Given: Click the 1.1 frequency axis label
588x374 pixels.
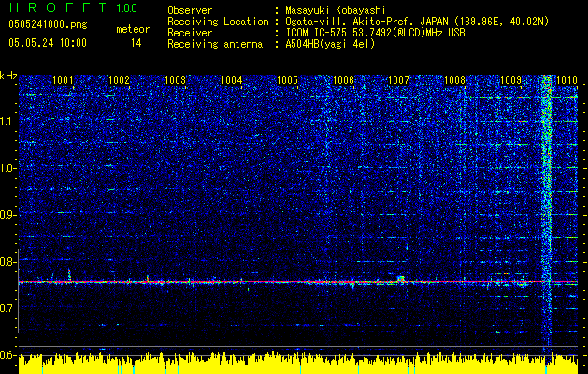Looking at the screenshot, I should click(8, 122).
